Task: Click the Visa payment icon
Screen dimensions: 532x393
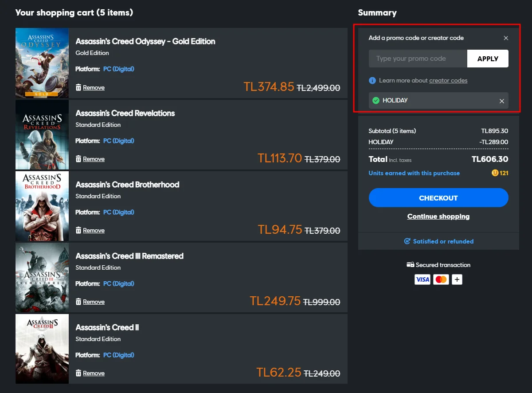Action: tap(422, 279)
